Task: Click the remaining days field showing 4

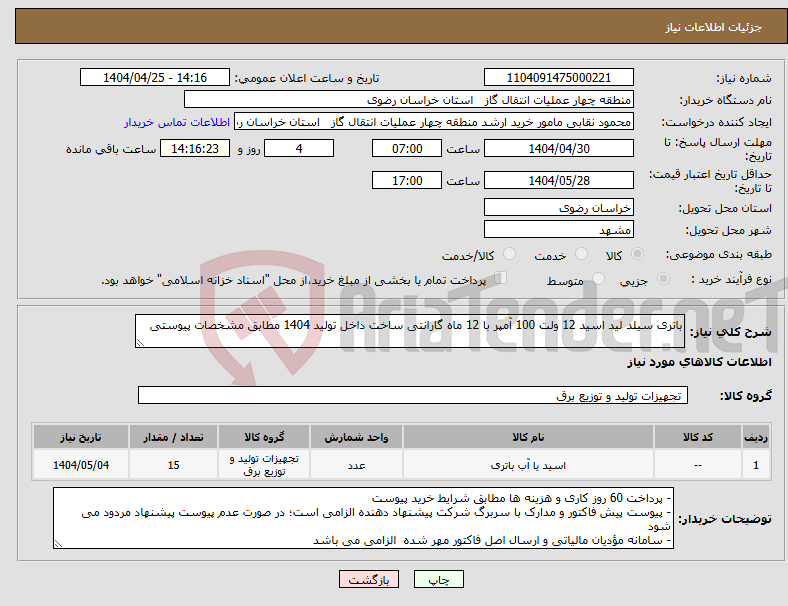Action: [299, 149]
